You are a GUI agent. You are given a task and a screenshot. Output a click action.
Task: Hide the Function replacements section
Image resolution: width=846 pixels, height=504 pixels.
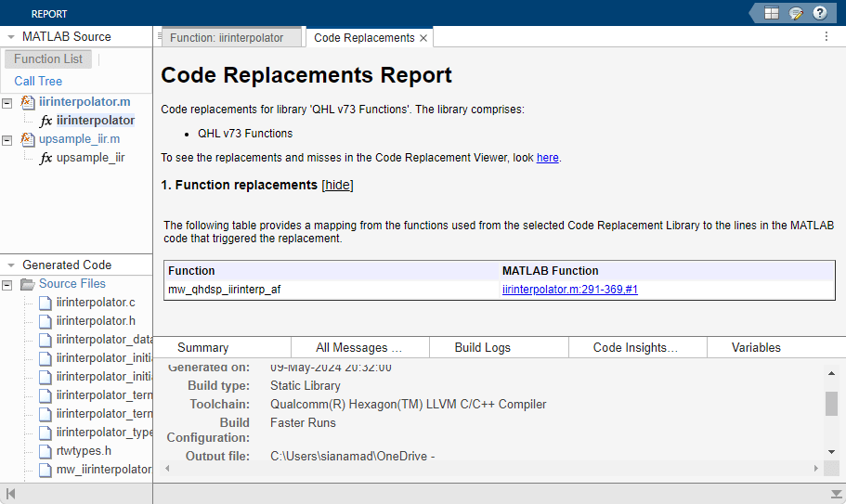point(337,185)
